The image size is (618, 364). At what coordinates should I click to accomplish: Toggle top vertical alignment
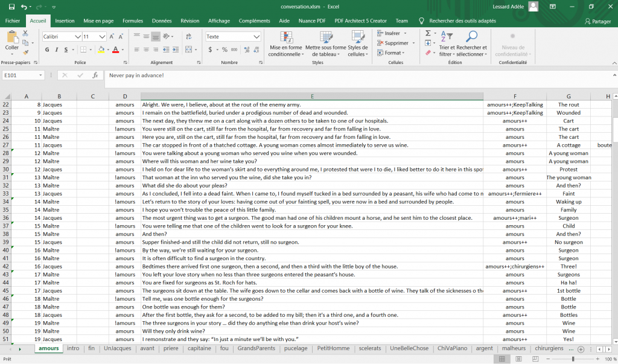pos(137,37)
